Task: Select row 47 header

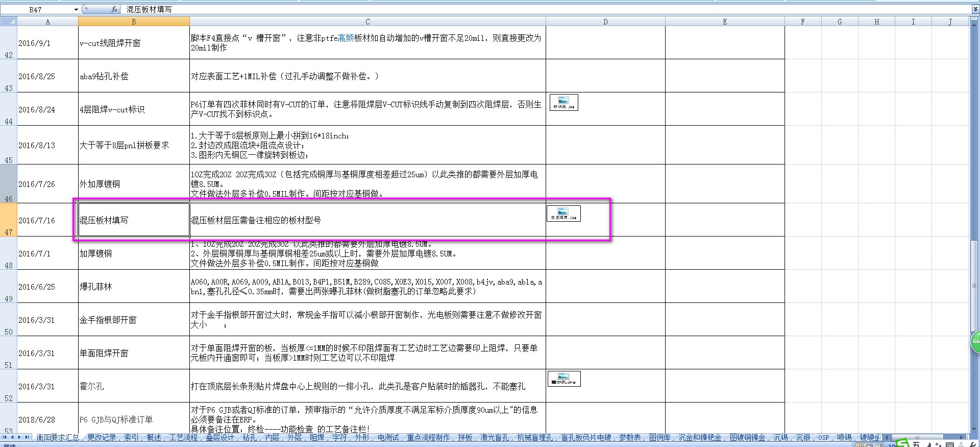Action: click(x=9, y=220)
